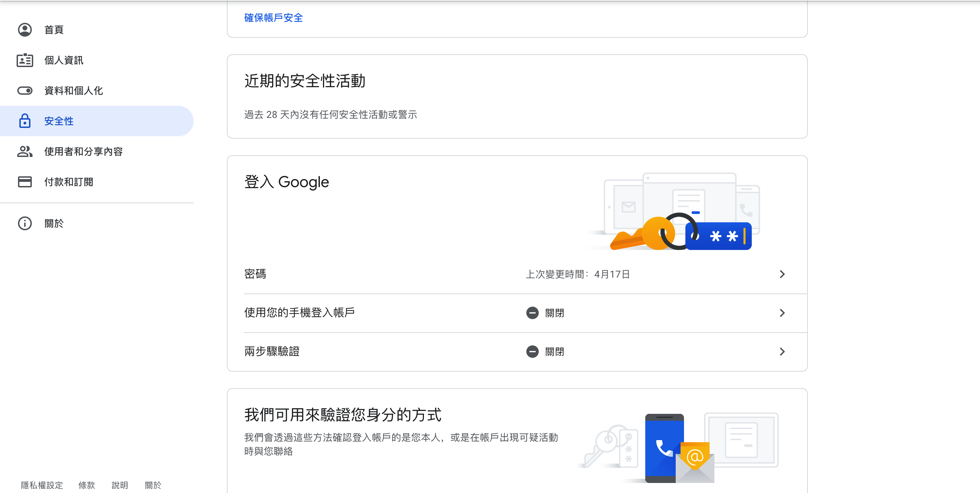Open the 使用您的手機登入帳戶 row arrow
The width and height of the screenshot is (980, 493).
point(782,313)
